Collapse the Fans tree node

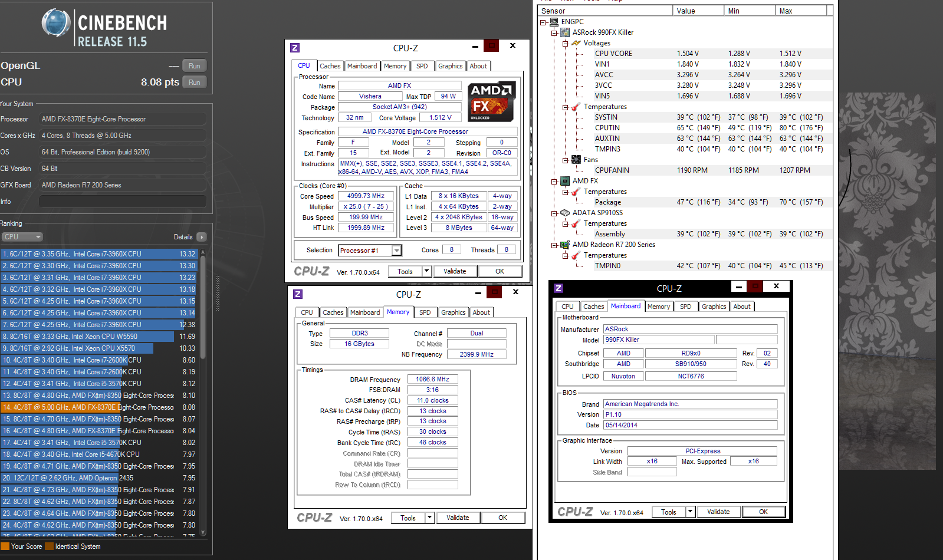[565, 160]
